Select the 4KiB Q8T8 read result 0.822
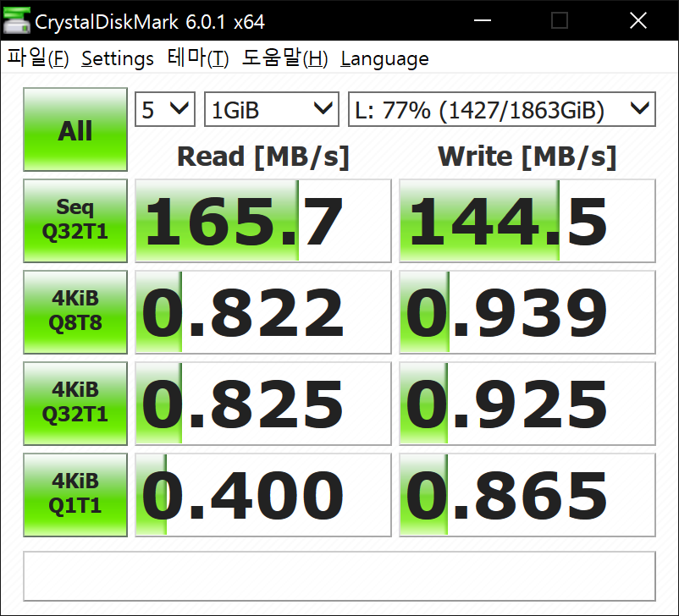679x616 pixels. (263, 312)
